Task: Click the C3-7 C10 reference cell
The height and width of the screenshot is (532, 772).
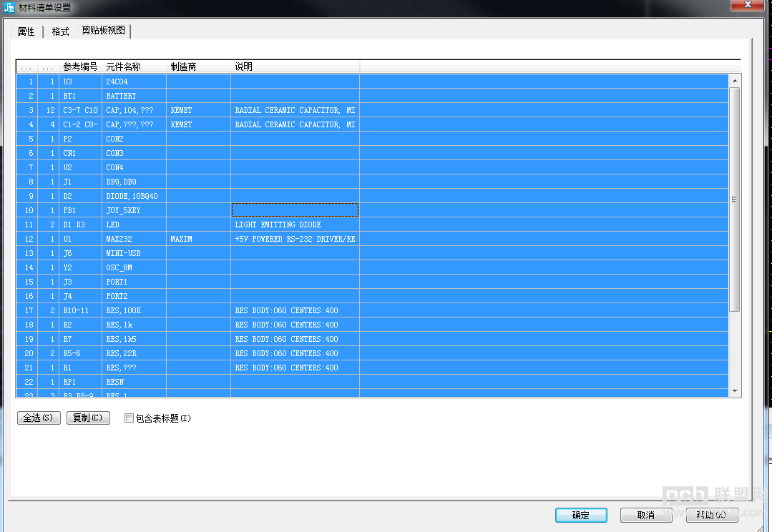Action: (80, 110)
